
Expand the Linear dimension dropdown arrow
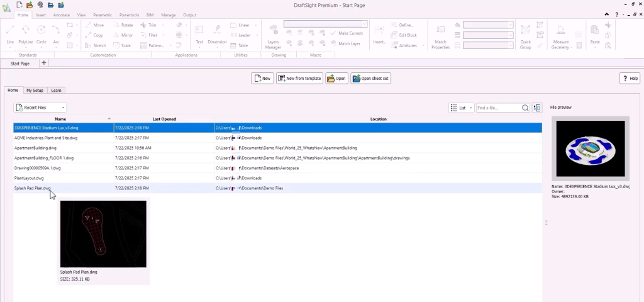[256, 25]
